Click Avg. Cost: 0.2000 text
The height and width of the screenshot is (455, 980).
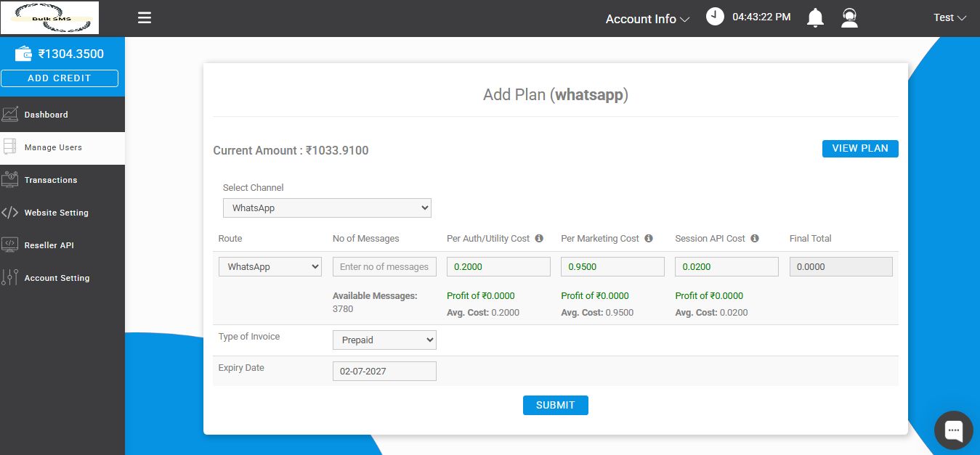pyautogui.click(x=483, y=313)
